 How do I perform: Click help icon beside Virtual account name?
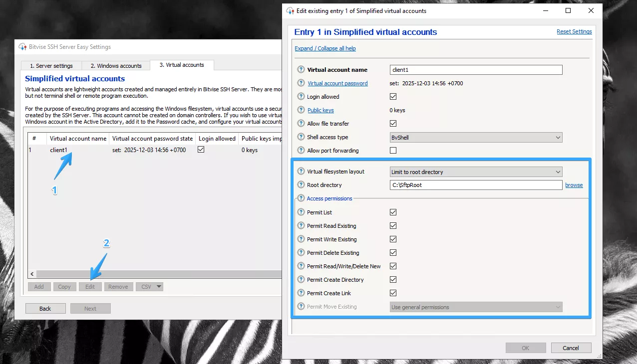[x=301, y=70]
